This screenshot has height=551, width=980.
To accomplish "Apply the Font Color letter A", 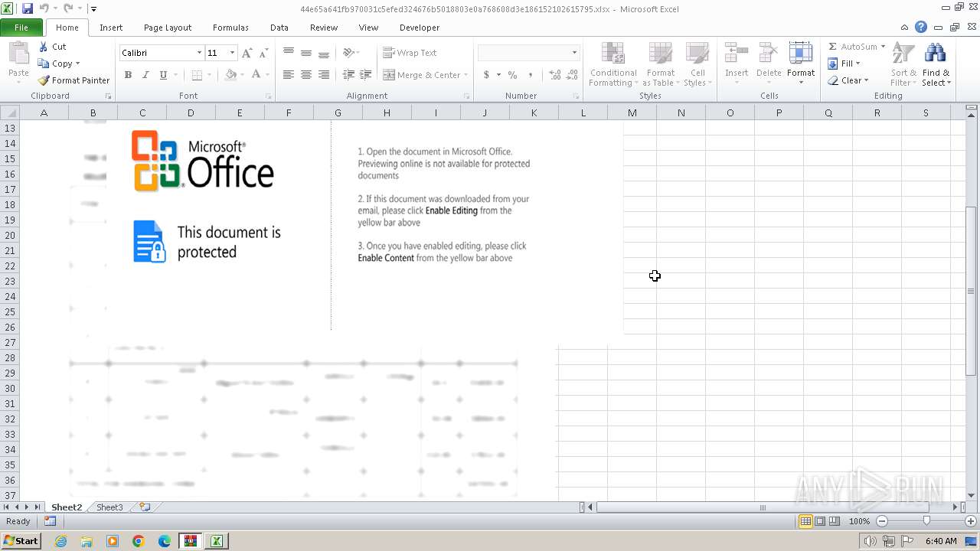I will tap(256, 75).
